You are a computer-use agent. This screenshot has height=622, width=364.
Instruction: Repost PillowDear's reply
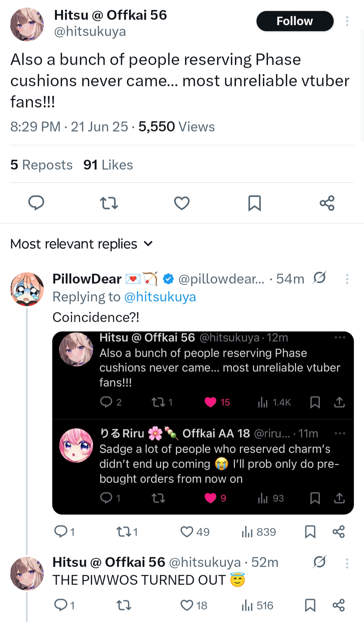[127, 532]
